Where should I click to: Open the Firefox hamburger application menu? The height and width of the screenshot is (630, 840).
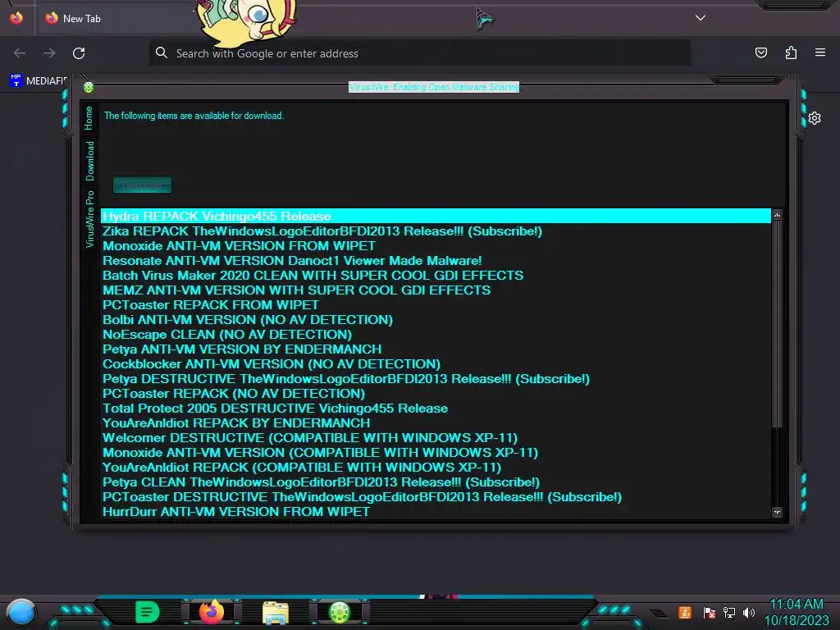pos(820,52)
